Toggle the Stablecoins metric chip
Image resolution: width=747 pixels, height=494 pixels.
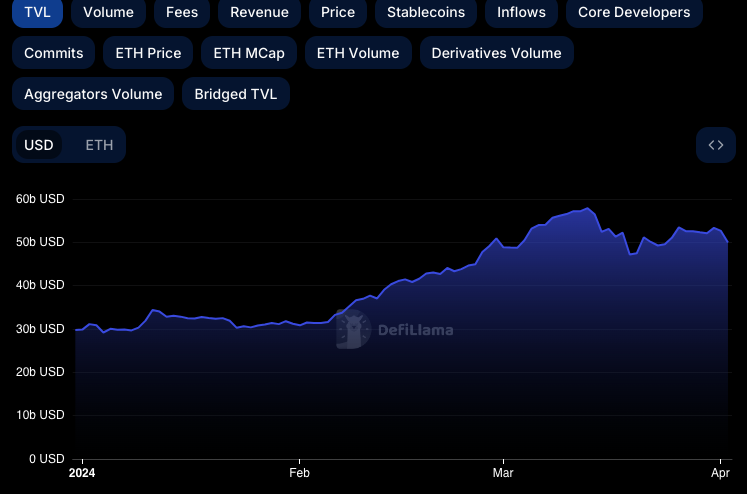426,12
